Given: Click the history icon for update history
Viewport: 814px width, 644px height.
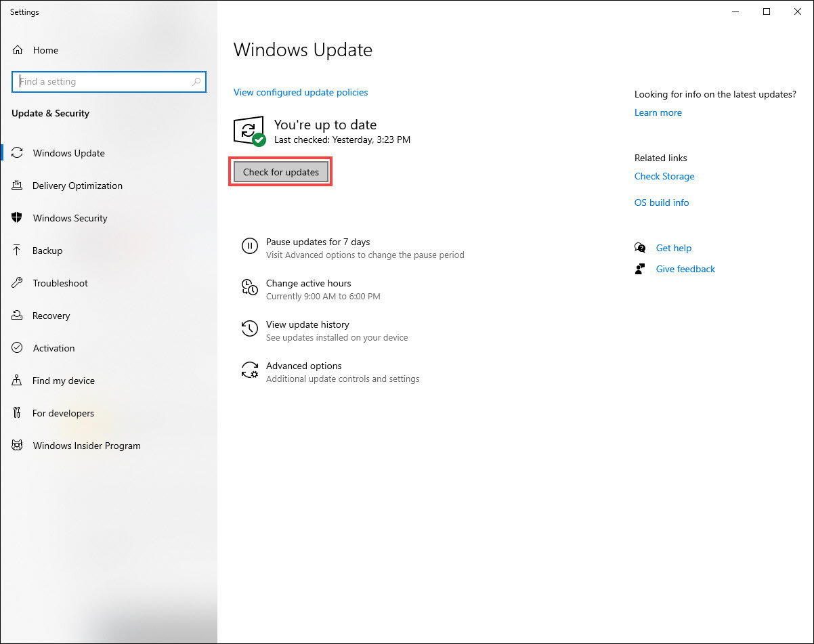Looking at the screenshot, I should coord(250,329).
